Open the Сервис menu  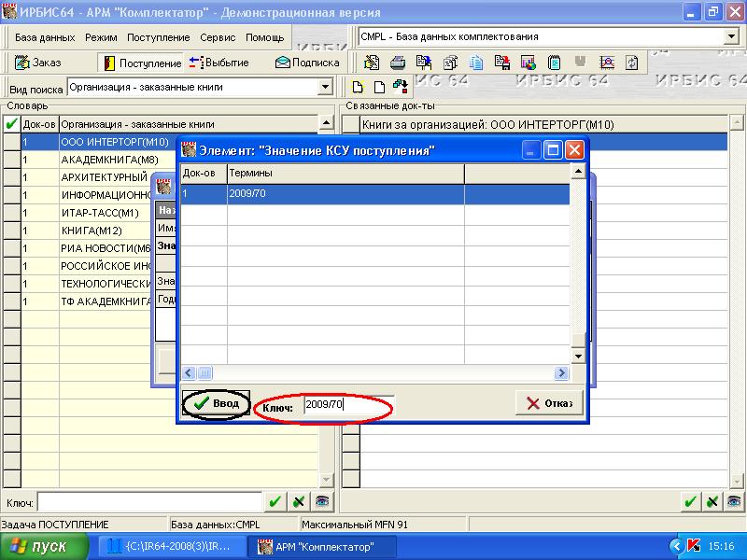(x=217, y=37)
